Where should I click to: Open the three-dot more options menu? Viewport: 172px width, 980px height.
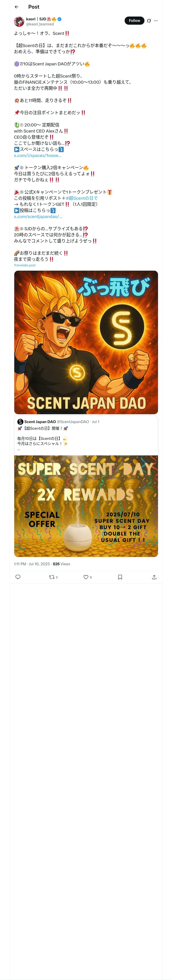(156, 21)
